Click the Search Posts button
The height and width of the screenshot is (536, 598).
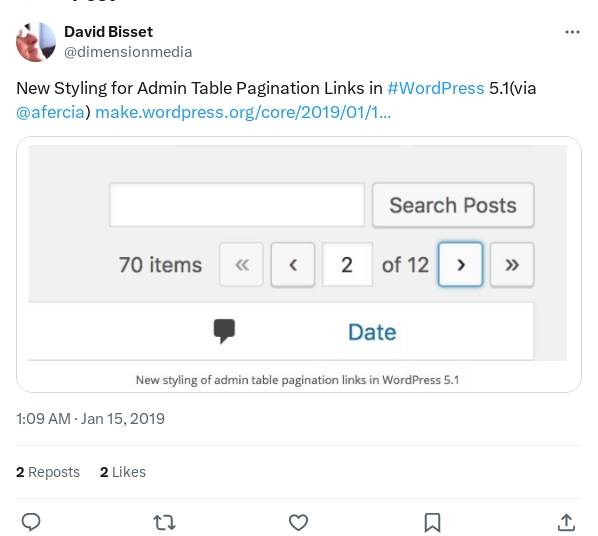pyautogui.click(x=453, y=205)
